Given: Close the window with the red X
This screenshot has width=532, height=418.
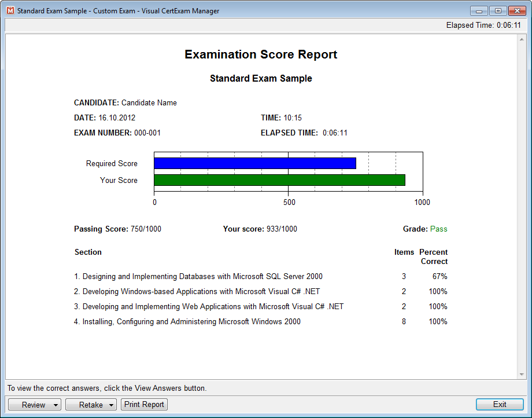Looking at the screenshot, I should (x=517, y=11).
